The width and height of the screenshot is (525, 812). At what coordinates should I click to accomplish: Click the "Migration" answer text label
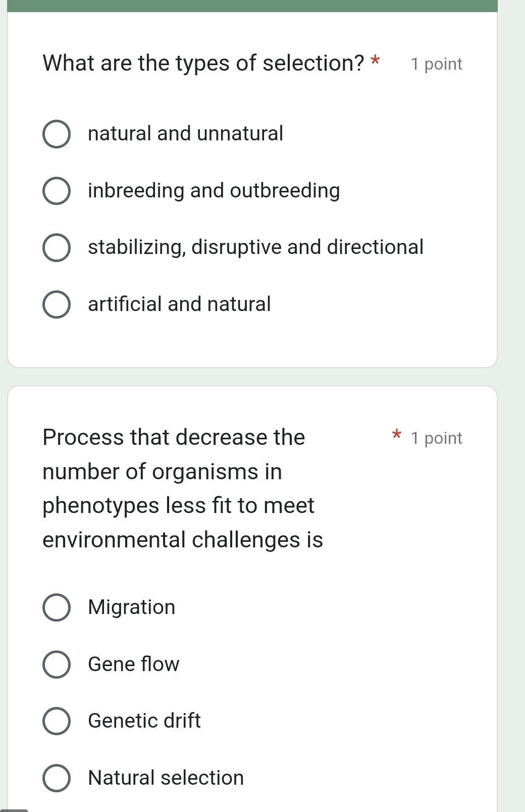[131, 607]
